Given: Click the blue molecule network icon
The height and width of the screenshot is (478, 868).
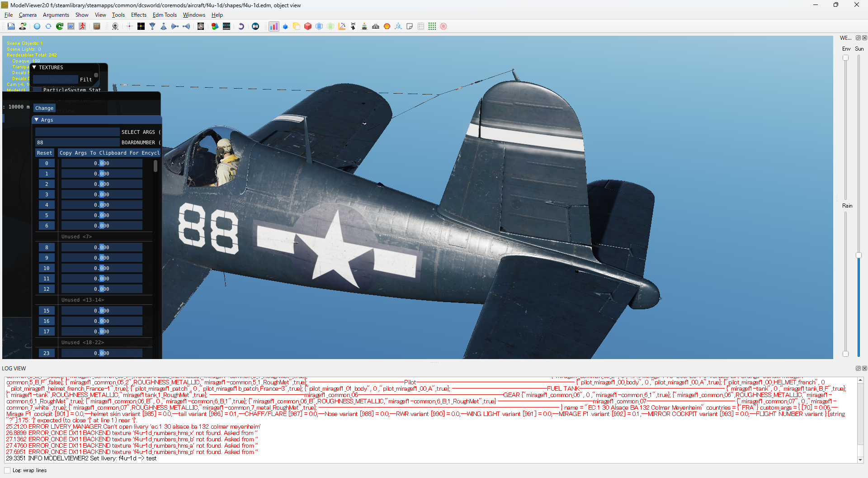Looking at the screenshot, I should click(x=398, y=26).
